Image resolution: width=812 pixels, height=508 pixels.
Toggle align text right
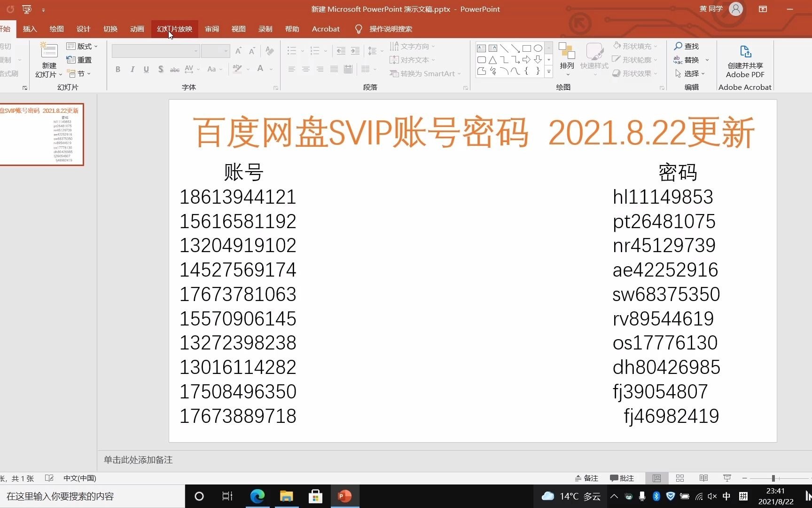coord(320,69)
